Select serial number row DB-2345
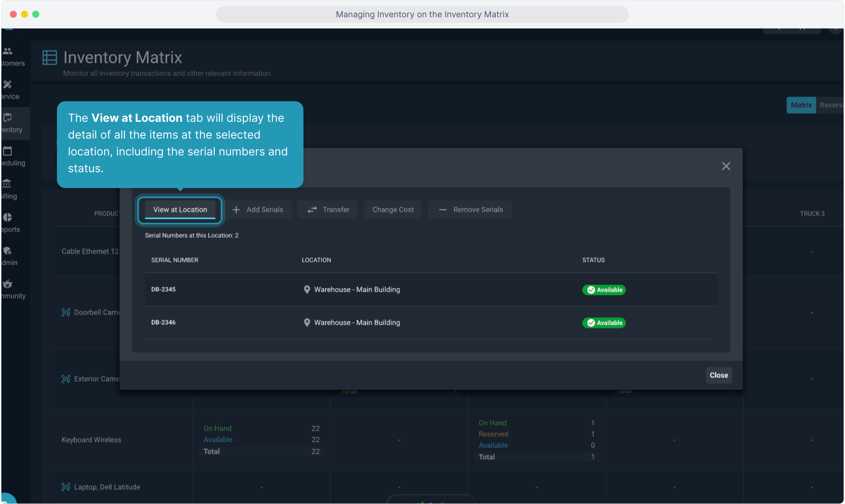This screenshot has height=504, width=845. click(x=163, y=289)
